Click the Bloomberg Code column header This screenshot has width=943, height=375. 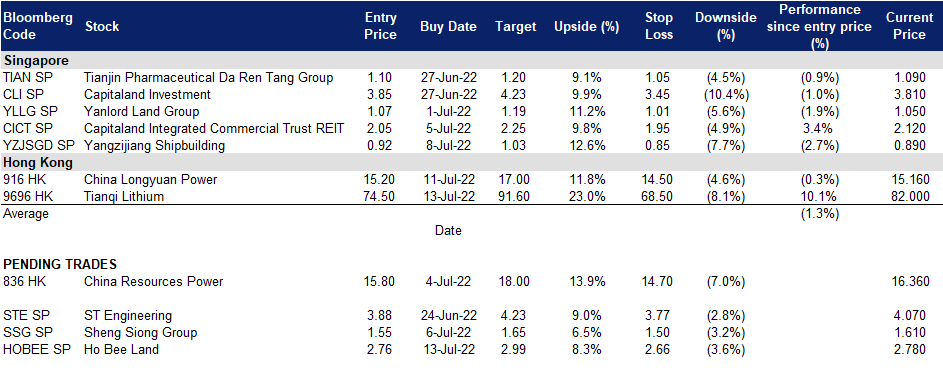[x=38, y=26]
